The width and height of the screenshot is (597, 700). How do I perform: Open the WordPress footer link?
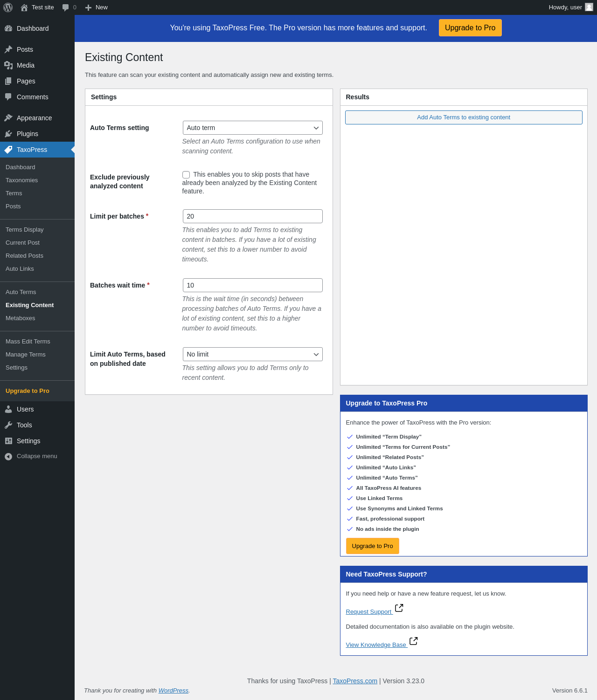(174, 691)
